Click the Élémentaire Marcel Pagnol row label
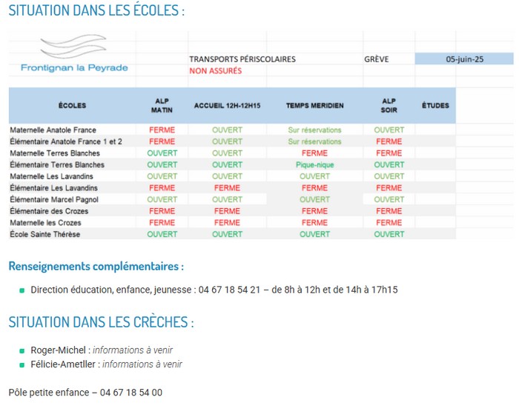Viewport: 519px width, 420px height. coord(54,199)
